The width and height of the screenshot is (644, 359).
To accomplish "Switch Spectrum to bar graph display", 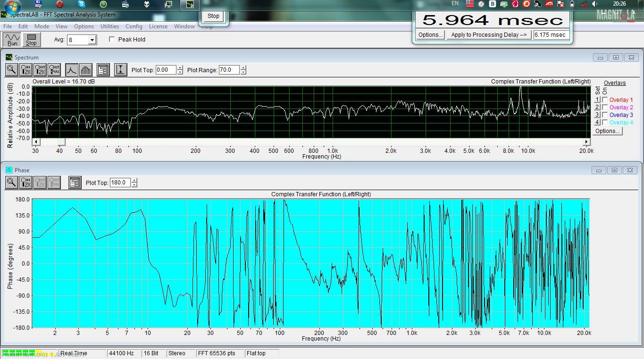I will (x=85, y=70).
